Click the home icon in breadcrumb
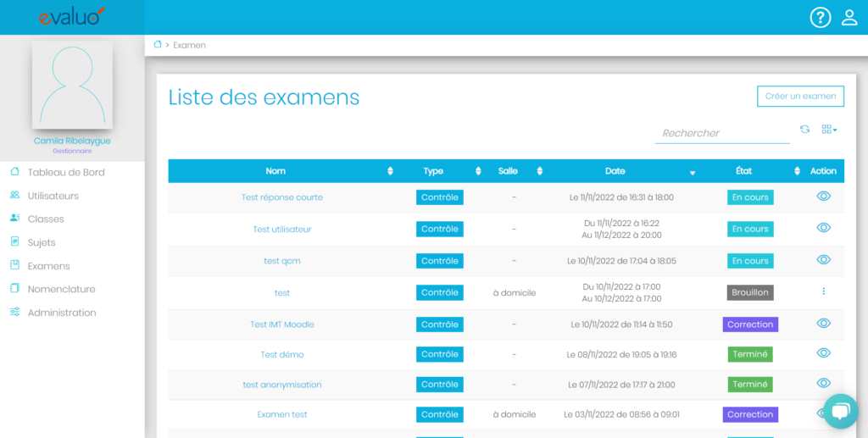 [158, 44]
